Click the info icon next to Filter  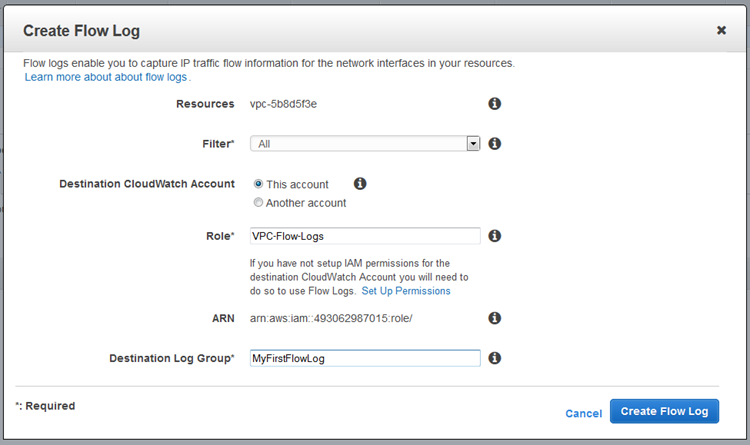coord(494,144)
